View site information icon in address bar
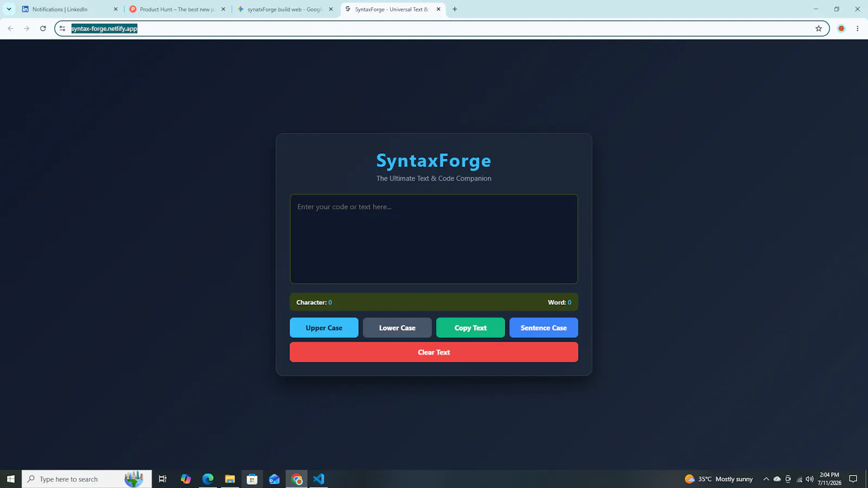The height and width of the screenshot is (488, 868). 62,28
